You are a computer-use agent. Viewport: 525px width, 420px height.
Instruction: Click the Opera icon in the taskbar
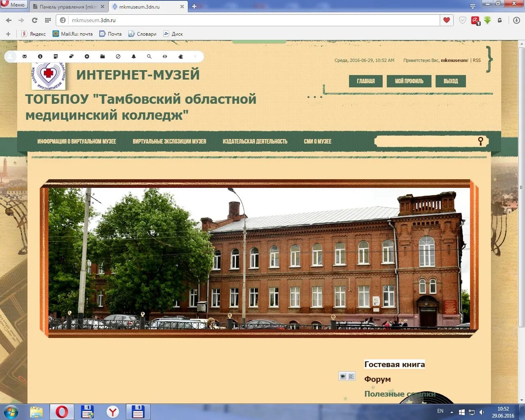click(x=62, y=412)
